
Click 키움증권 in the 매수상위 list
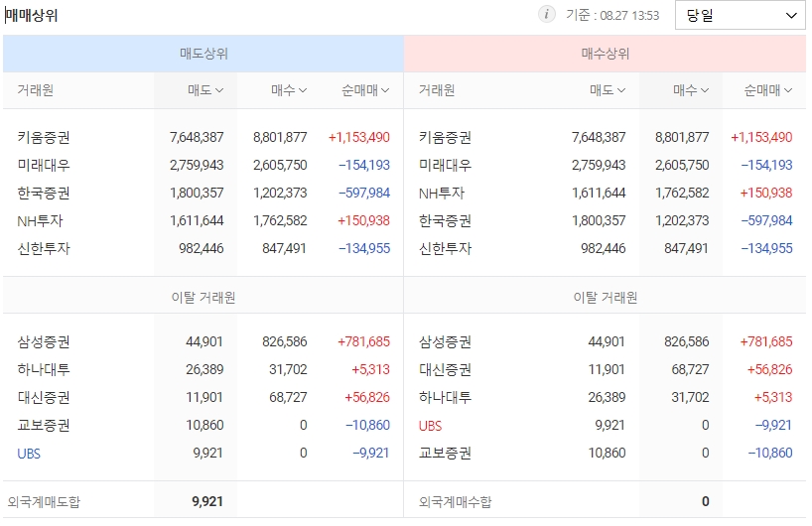(x=445, y=137)
